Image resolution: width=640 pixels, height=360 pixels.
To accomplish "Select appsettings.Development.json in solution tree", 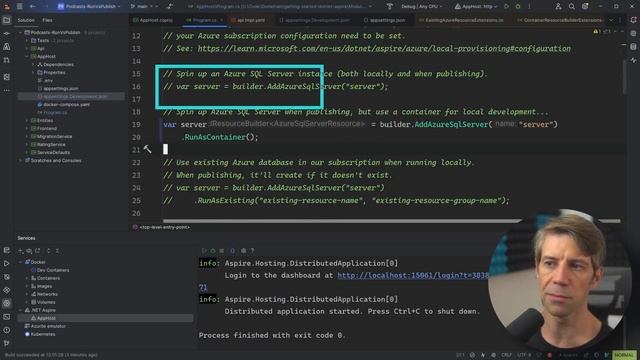I will coord(72,96).
